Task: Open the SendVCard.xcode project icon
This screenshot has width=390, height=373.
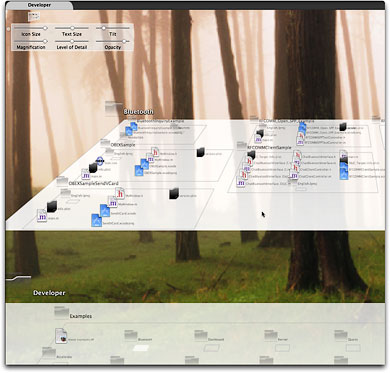Action: coord(105,211)
